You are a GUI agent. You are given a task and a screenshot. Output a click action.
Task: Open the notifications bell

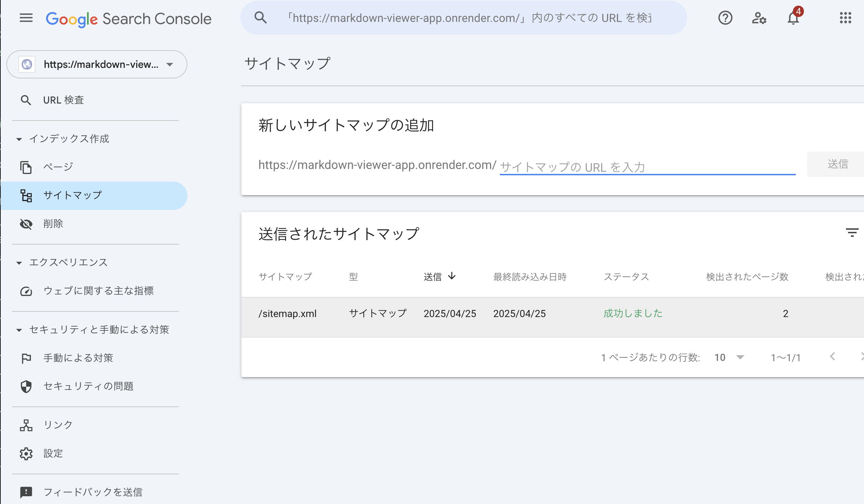(x=793, y=18)
